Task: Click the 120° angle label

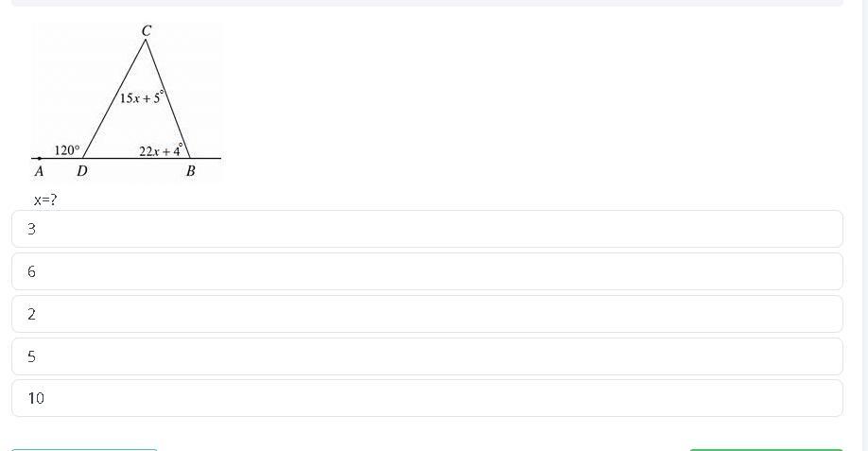Action: click(67, 150)
